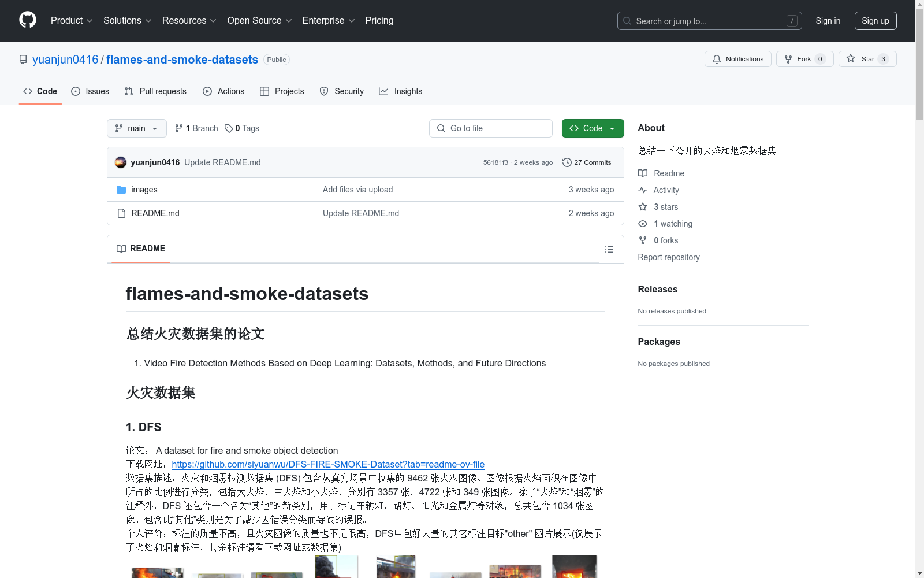Switch to the Pull requests tab

tap(155, 91)
